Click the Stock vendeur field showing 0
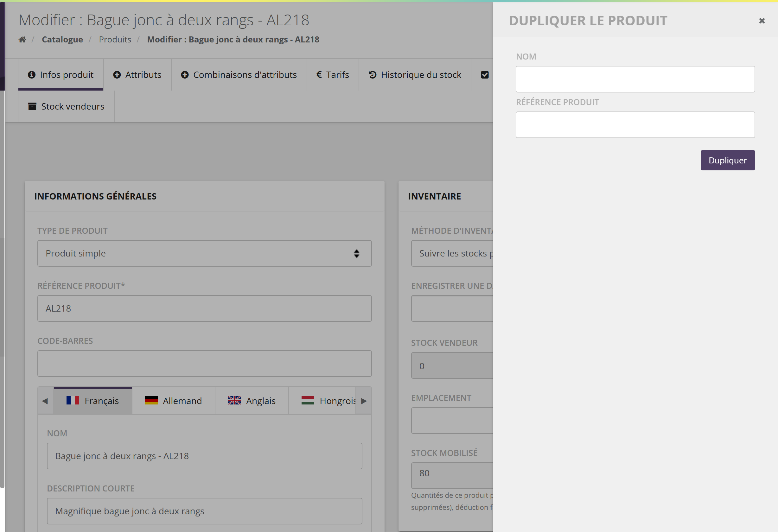778x532 pixels. coord(452,365)
